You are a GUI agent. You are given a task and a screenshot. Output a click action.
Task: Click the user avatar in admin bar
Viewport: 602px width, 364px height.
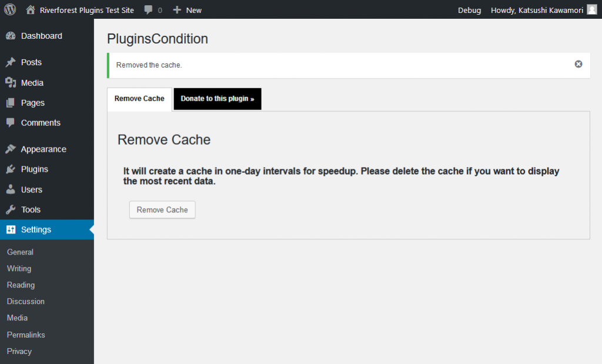coord(591,9)
